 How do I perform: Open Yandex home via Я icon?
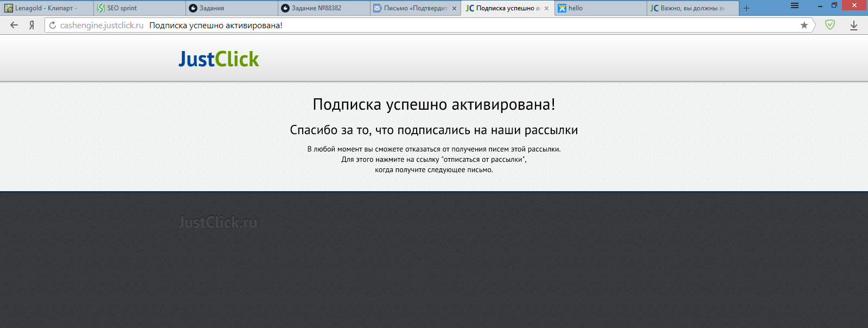point(32,25)
